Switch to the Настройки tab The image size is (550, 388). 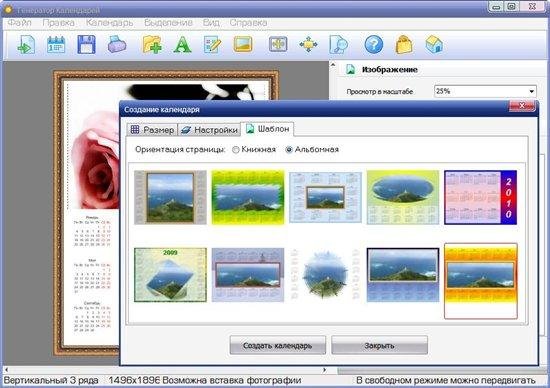pyautogui.click(x=209, y=130)
